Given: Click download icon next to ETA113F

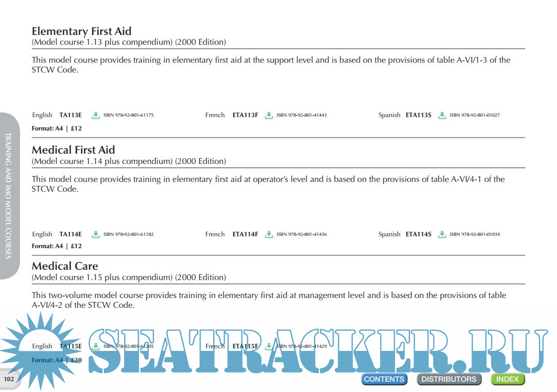Looking at the screenshot, I should [268, 115].
